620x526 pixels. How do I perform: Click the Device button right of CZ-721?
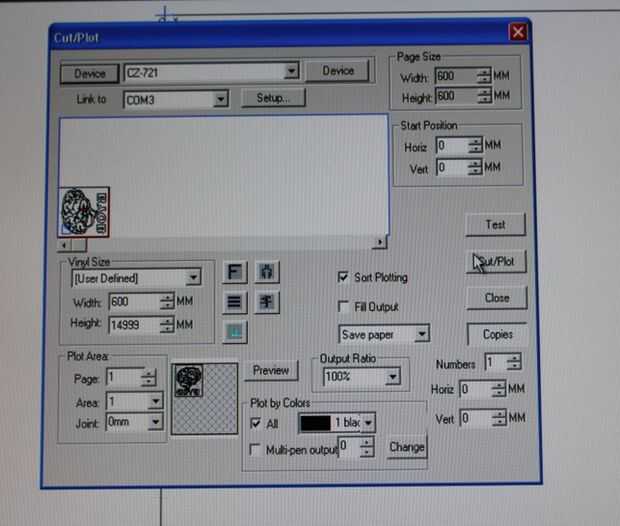[338, 71]
